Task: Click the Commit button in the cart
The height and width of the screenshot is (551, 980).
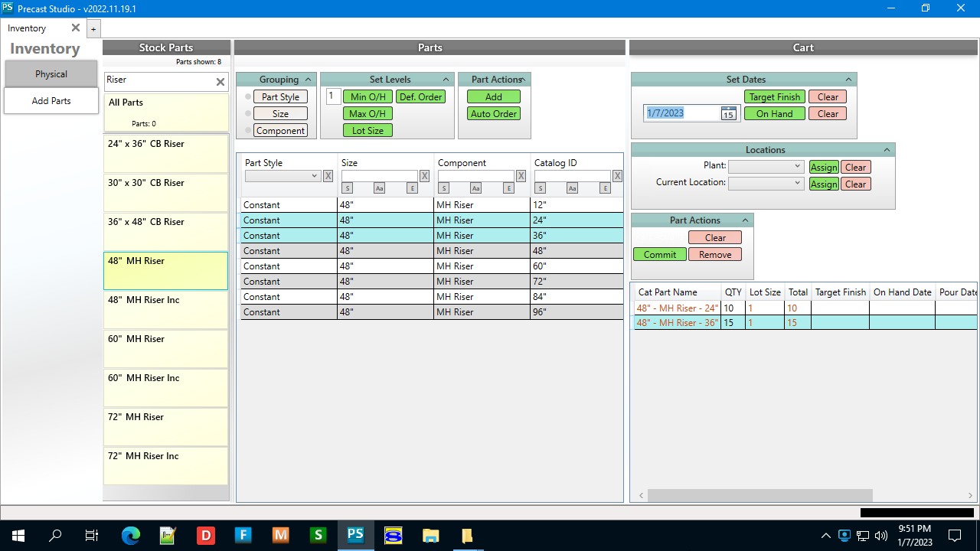Action: coord(659,255)
